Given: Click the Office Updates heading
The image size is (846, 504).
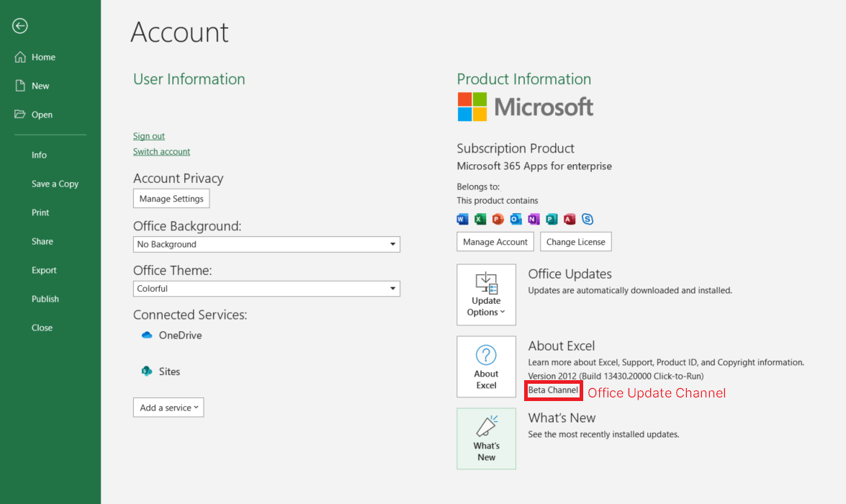Looking at the screenshot, I should [570, 274].
